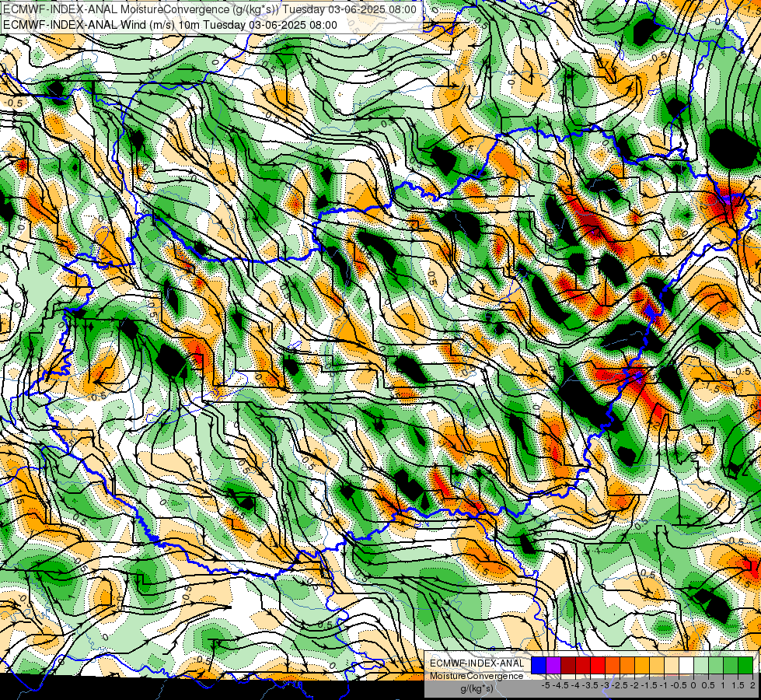Select the pale peach swatch between -1 and -0.5

coord(672,665)
